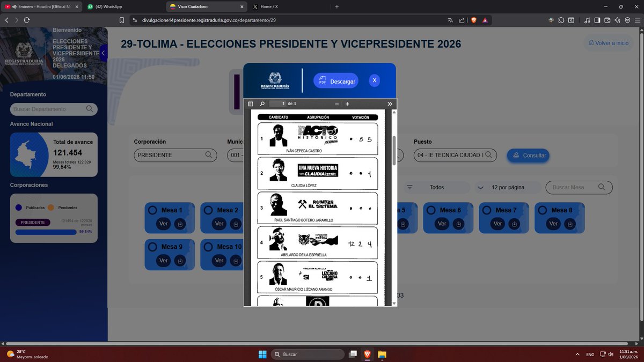This screenshot has width=644, height=362.
Task: Click the translate page icon in address bar
Action: click(x=450, y=20)
